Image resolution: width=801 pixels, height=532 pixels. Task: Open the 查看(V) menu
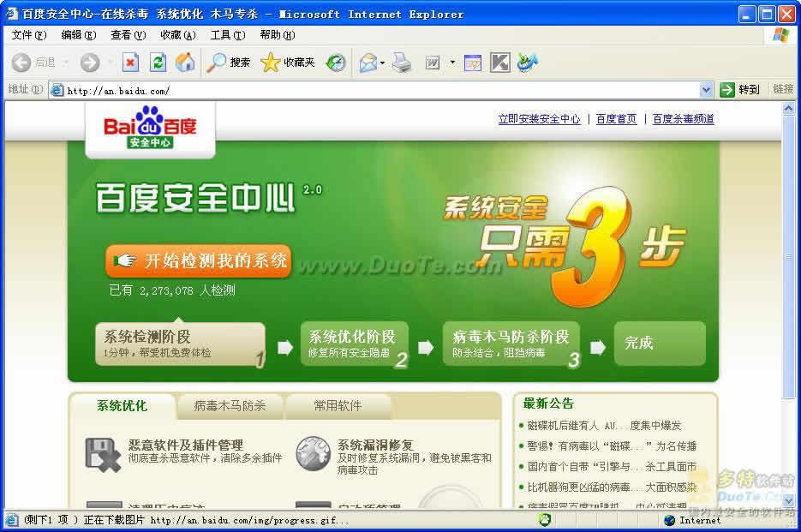129,35
